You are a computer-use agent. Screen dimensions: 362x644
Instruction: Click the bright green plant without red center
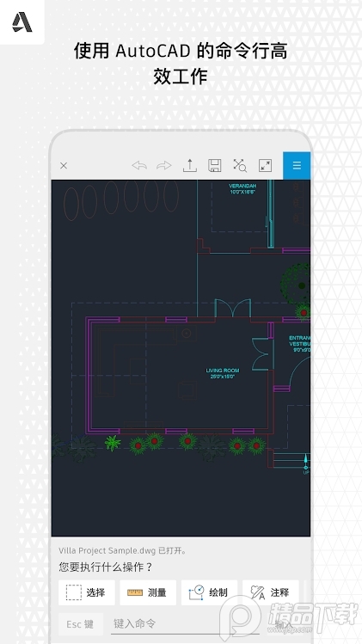[x=112, y=443]
